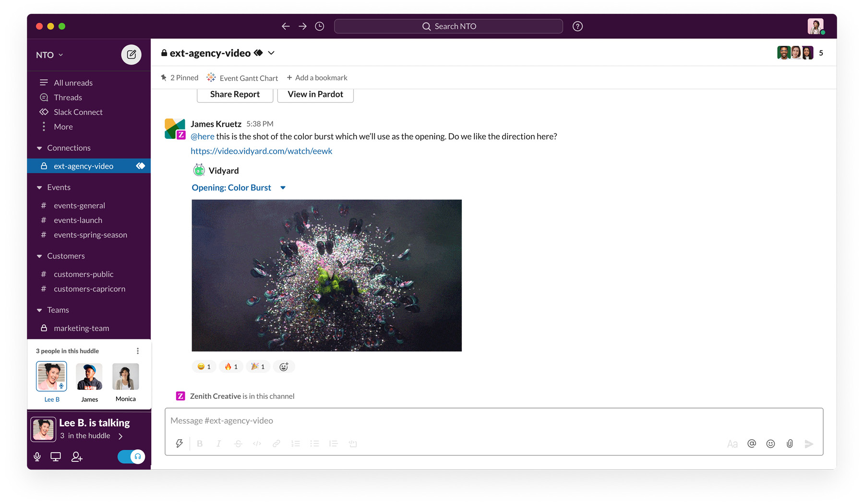Screen dimensions: 864x504
Task: Click the Search NTO field
Action: 448,26
